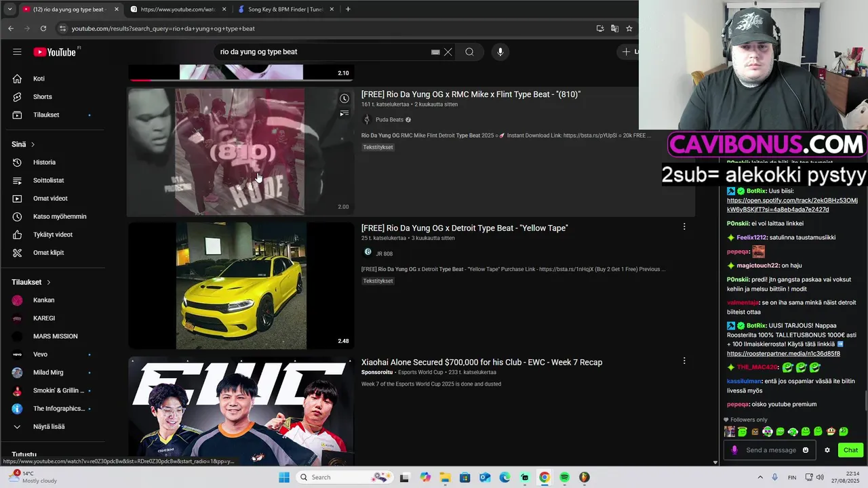Add the (810) video to Watch later via the clock icon
This screenshot has width=868, height=488.
click(344, 99)
